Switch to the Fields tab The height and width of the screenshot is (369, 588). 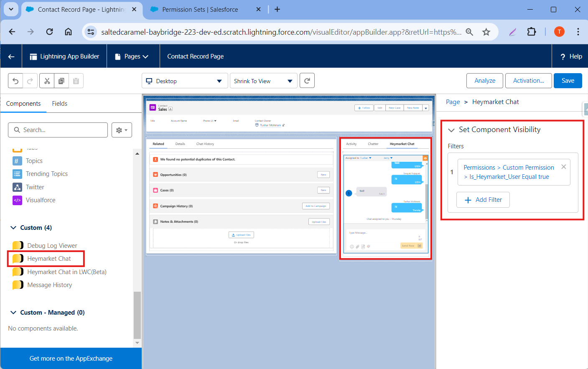pyautogui.click(x=60, y=104)
